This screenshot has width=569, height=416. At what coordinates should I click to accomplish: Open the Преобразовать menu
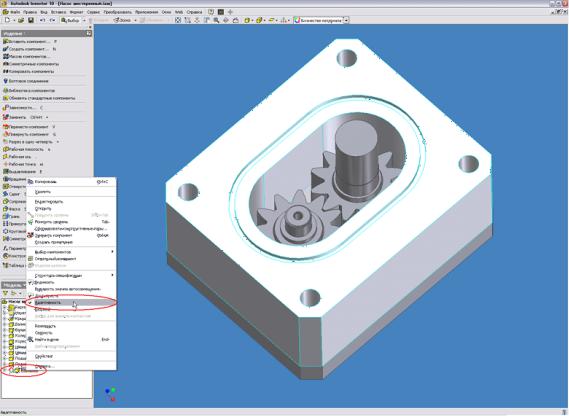pyautogui.click(x=118, y=12)
